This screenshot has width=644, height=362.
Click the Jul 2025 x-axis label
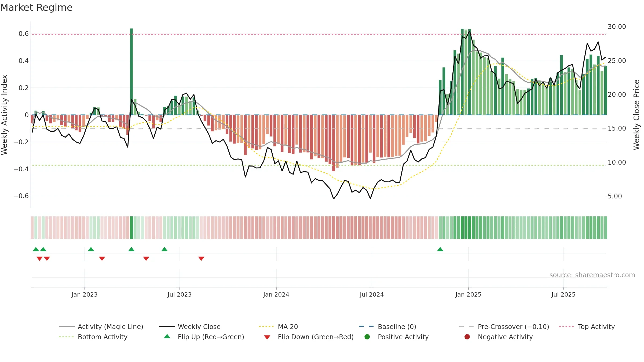(563, 295)
